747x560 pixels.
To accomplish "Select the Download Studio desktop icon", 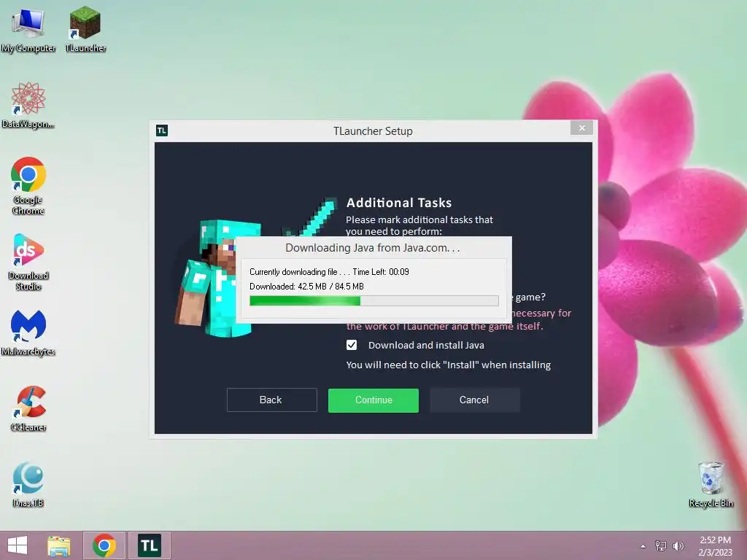I will pyautogui.click(x=28, y=262).
